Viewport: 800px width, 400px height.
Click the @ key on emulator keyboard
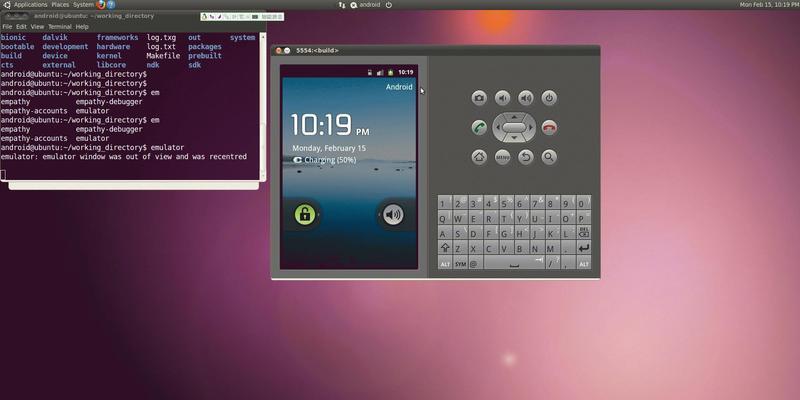click(x=475, y=263)
